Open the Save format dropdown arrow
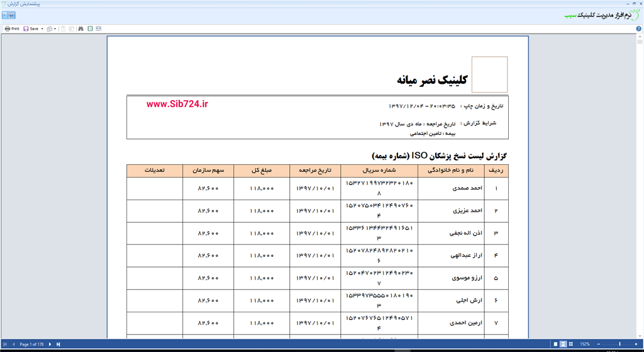The image size is (644, 352). point(42,29)
